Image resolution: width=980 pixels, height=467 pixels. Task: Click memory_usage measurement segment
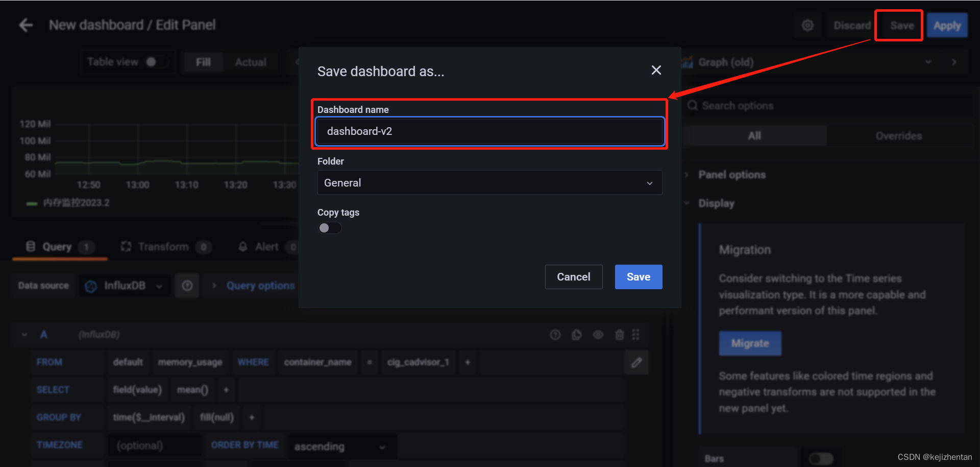[190, 362]
